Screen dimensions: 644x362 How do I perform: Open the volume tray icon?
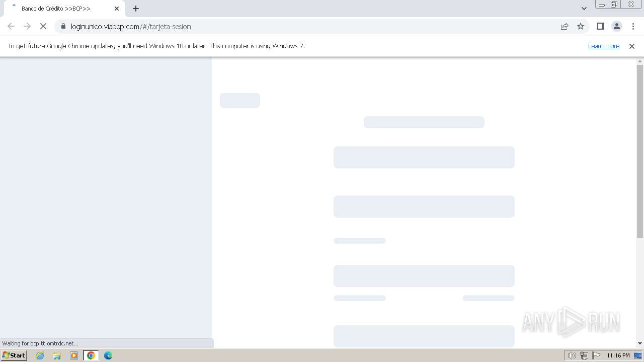[572, 355]
